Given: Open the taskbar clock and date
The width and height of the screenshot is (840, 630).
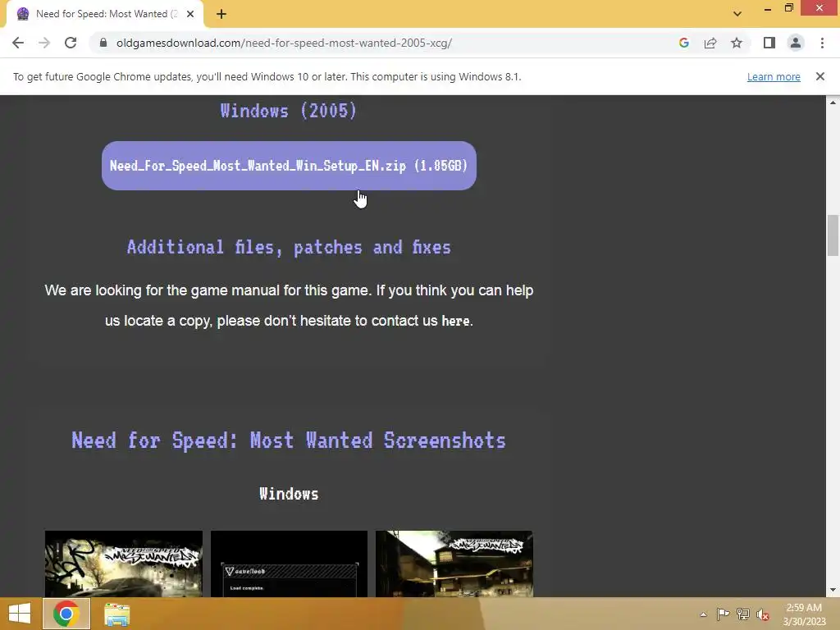Looking at the screenshot, I should (804, 614).
